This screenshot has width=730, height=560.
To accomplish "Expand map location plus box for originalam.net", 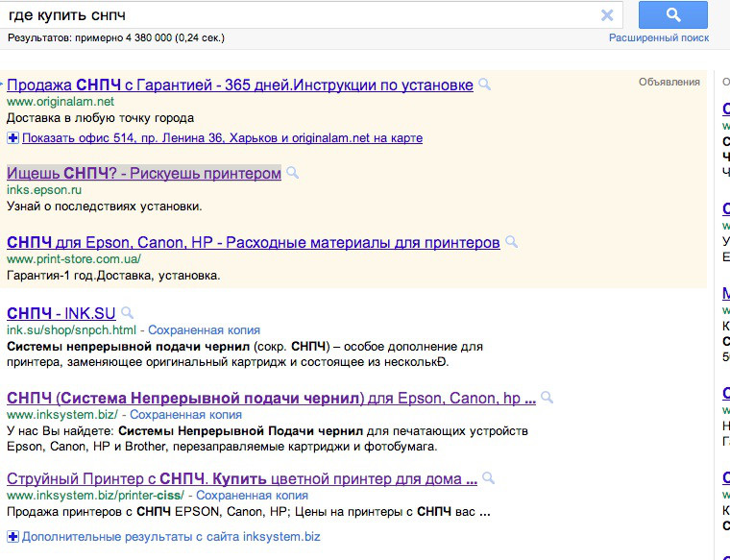I will (x=12, y=137).
